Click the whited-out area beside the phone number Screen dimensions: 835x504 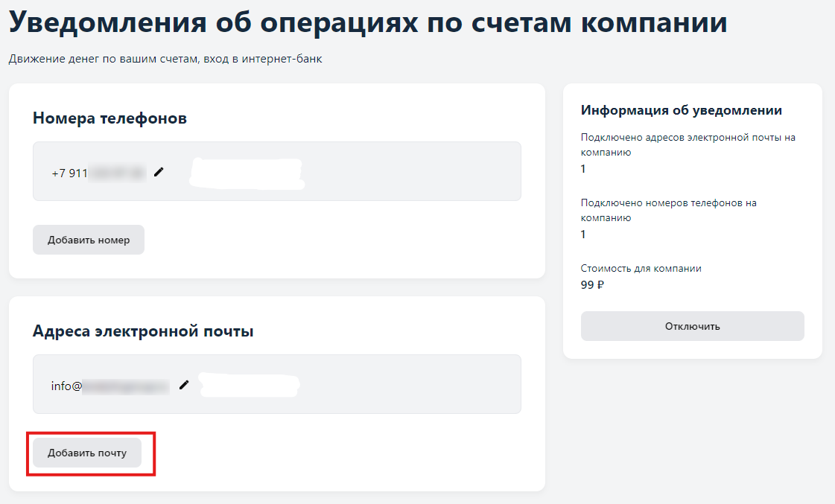247,173
